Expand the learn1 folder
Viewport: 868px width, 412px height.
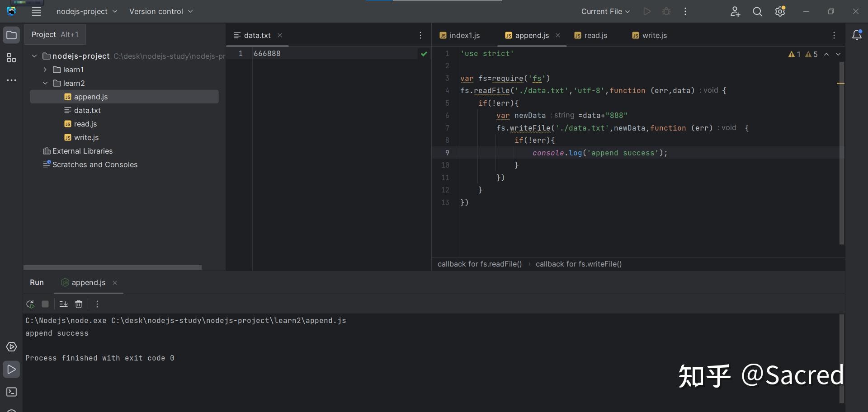pyautogui.click(x=45, y=70)
